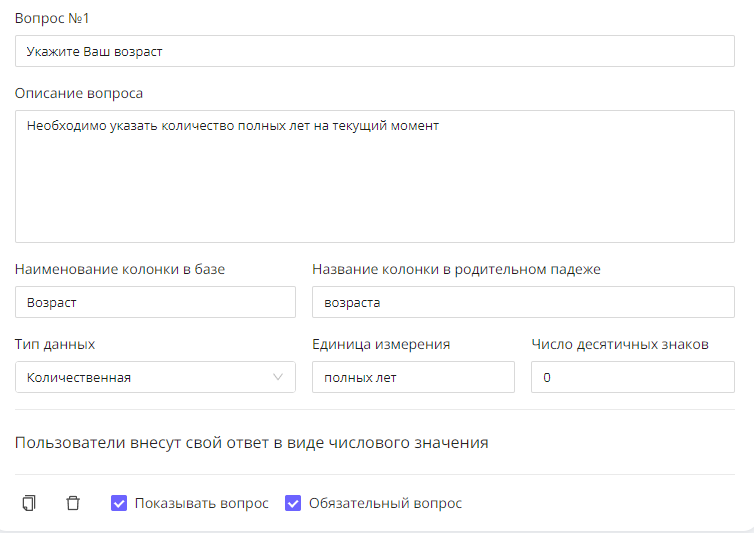754x533 pixels.
Task: Click the question title field 'Укажите Ваш возраст'
Action: tap(374, 51)
